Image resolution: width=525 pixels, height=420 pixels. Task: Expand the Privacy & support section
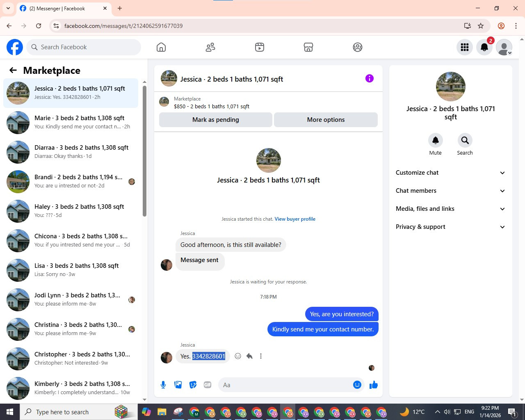[450, 227]
